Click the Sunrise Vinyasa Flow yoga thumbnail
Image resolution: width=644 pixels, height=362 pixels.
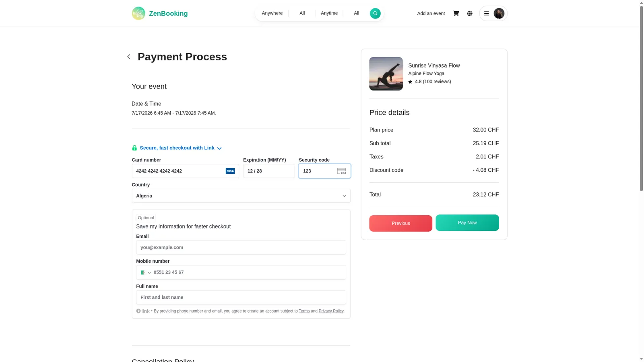[386, 74]
